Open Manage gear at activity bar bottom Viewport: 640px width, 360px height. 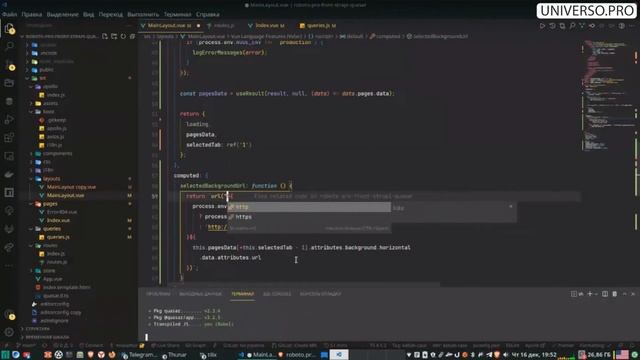pyautogui.click(x=9, y=332)
